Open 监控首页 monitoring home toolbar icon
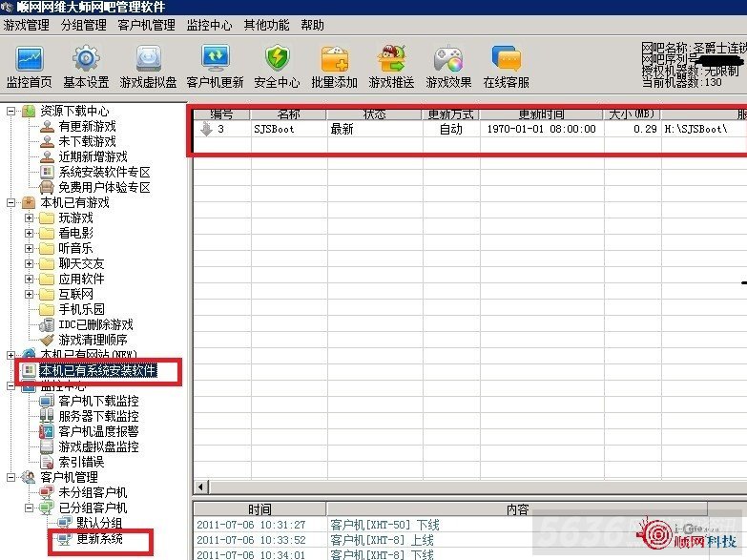 [30, 59]
